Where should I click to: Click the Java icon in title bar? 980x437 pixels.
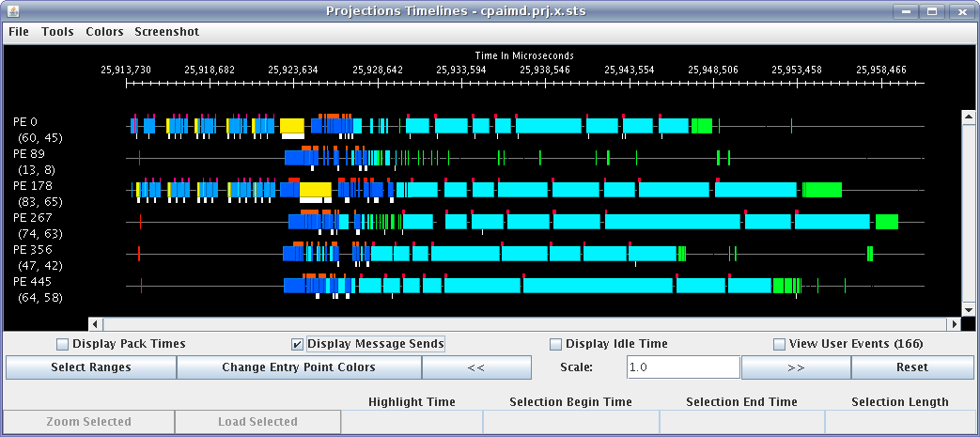11,11
